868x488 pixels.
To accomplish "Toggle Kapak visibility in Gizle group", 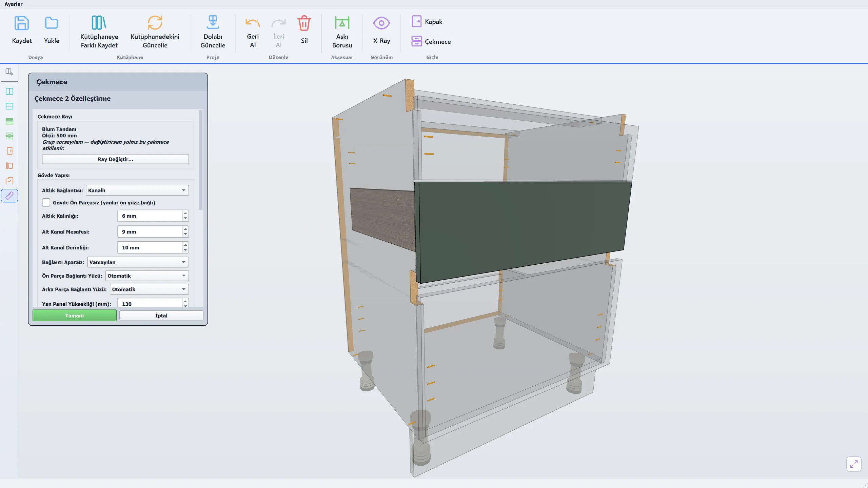I will [x=427, y=21].
